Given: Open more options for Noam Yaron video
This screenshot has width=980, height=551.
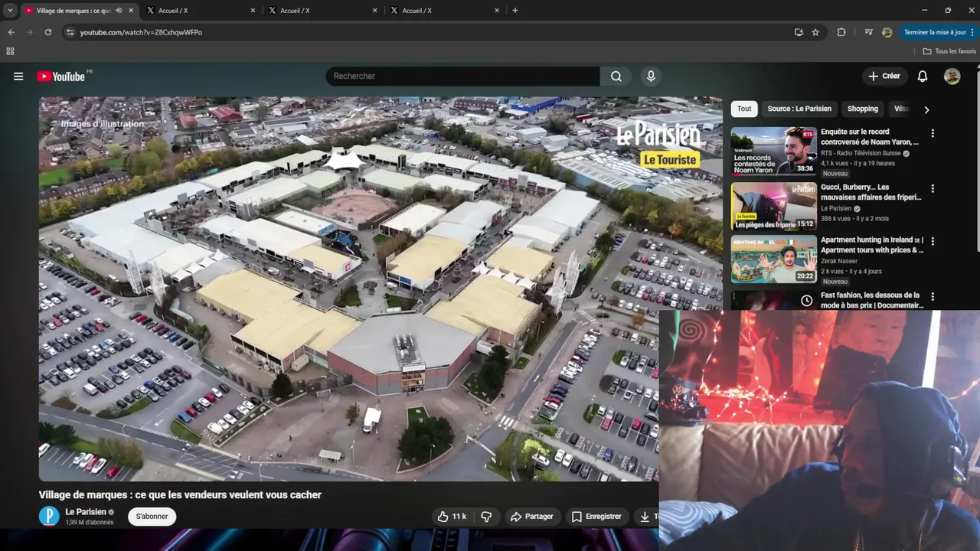Looking at the screenshot, I should click(933, 133).
